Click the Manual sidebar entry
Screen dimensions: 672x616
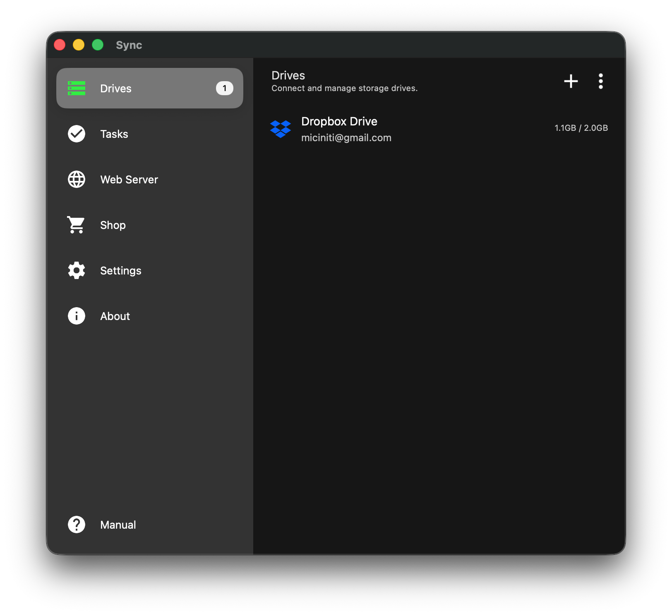point(118,525)
